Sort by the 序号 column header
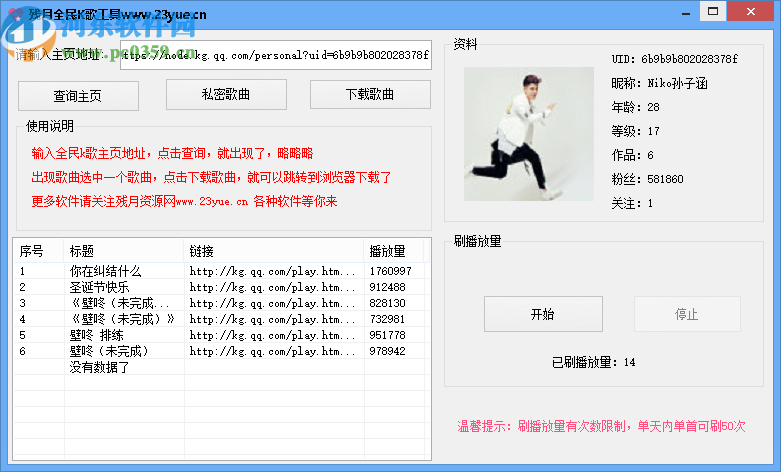This screenshot has height=472, width=781. pos(38,251)
